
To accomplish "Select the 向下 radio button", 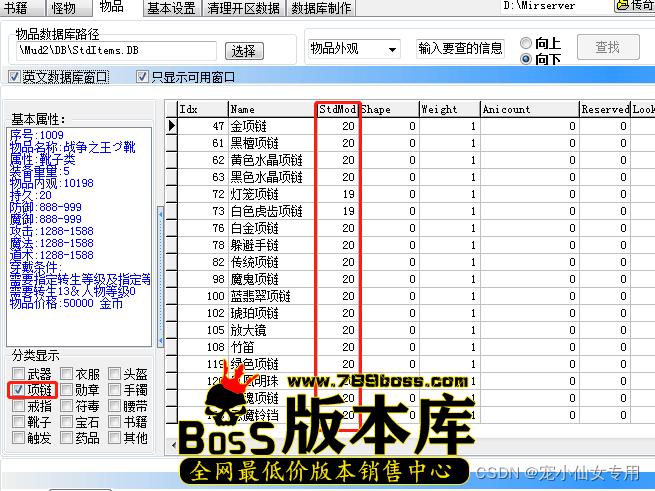I will 526,59.
